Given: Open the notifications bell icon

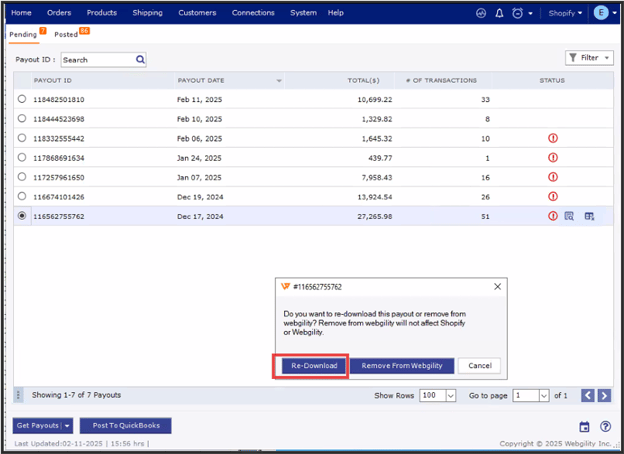Looking at the screenshot, I should tap(499, 13).
